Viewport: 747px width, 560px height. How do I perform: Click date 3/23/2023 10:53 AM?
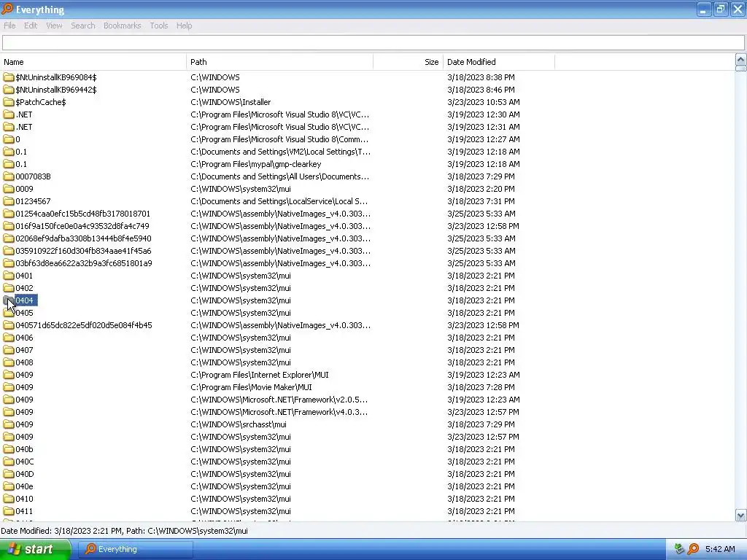pyautogui.click(x=484, y=102)
